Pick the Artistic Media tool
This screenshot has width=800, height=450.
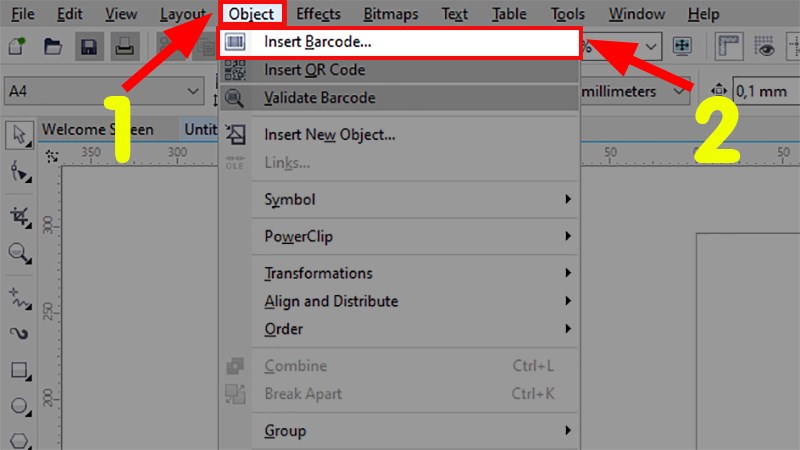point(19,332)
